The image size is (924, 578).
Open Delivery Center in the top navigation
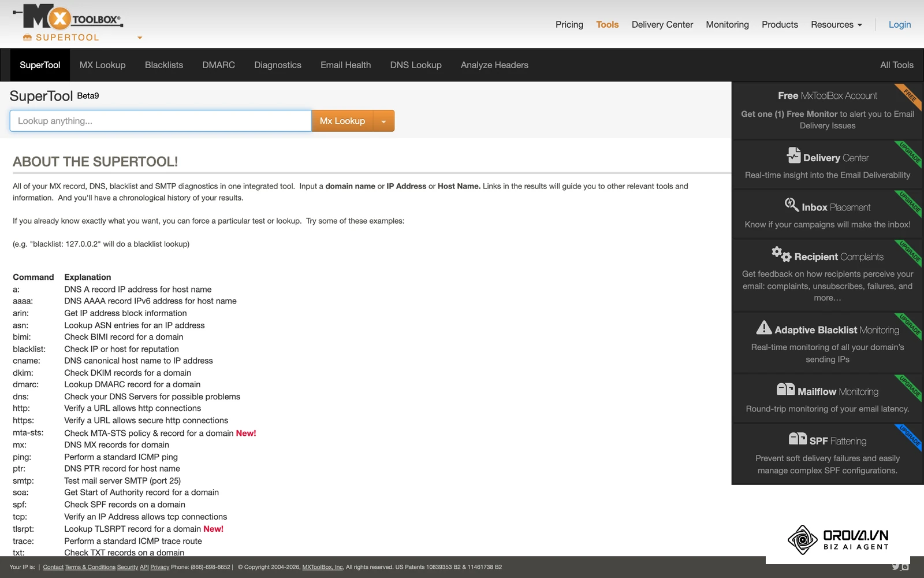662,24
